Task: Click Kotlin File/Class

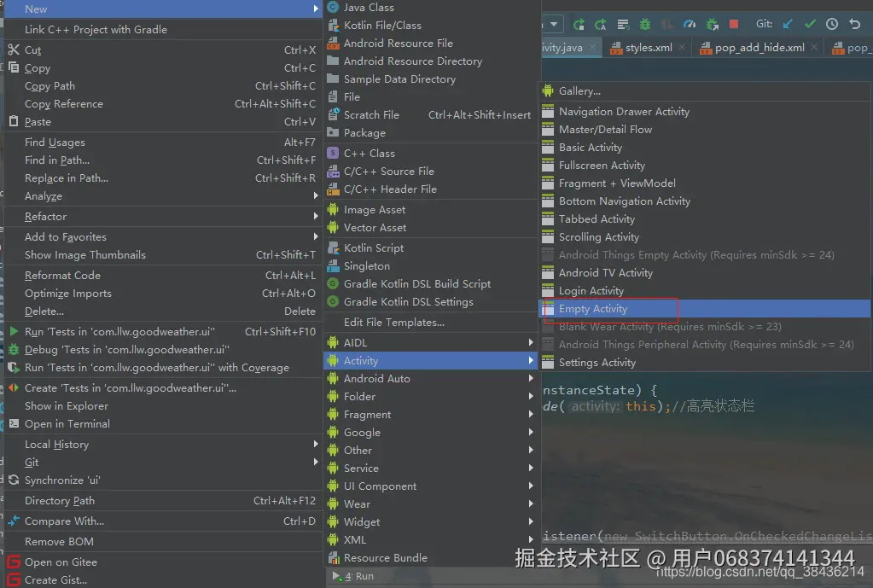Action: [430, 26]
